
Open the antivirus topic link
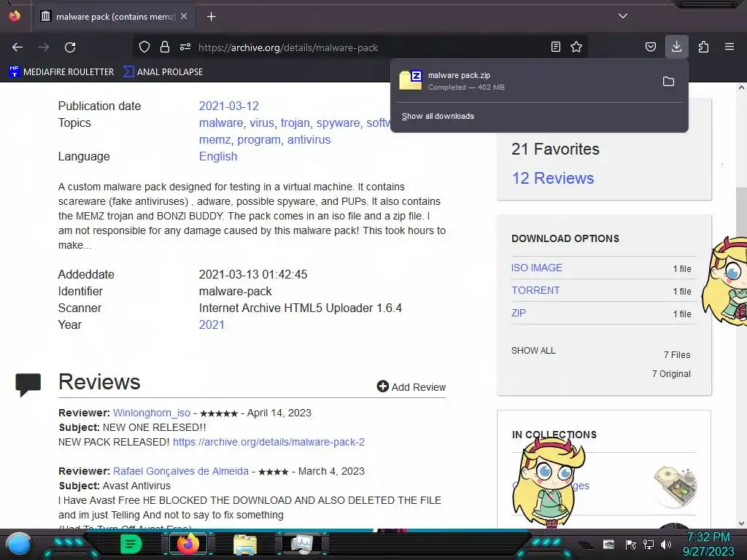(309, 139)
